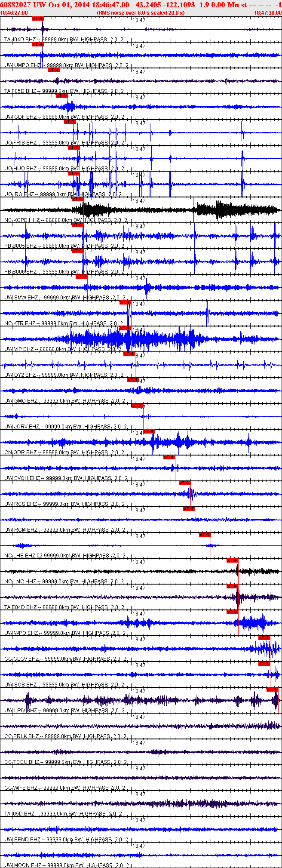Select red pick marker on UW LRIV trace
Image resolution: width=282 pixels, height=868 pixels.
[272, 689]
